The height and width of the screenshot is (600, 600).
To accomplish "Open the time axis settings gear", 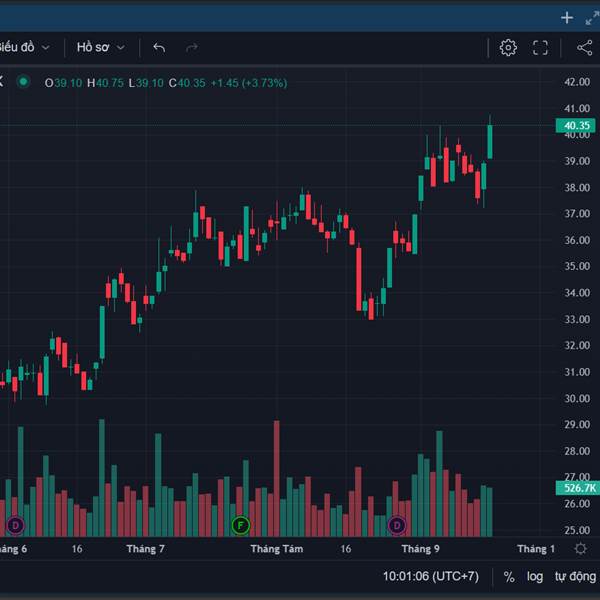I will [580, 549].
